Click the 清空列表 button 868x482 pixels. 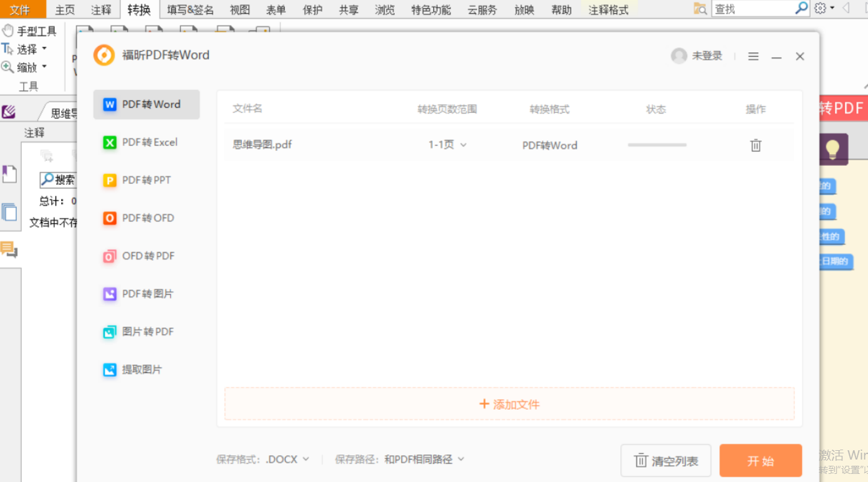point(666,461)
